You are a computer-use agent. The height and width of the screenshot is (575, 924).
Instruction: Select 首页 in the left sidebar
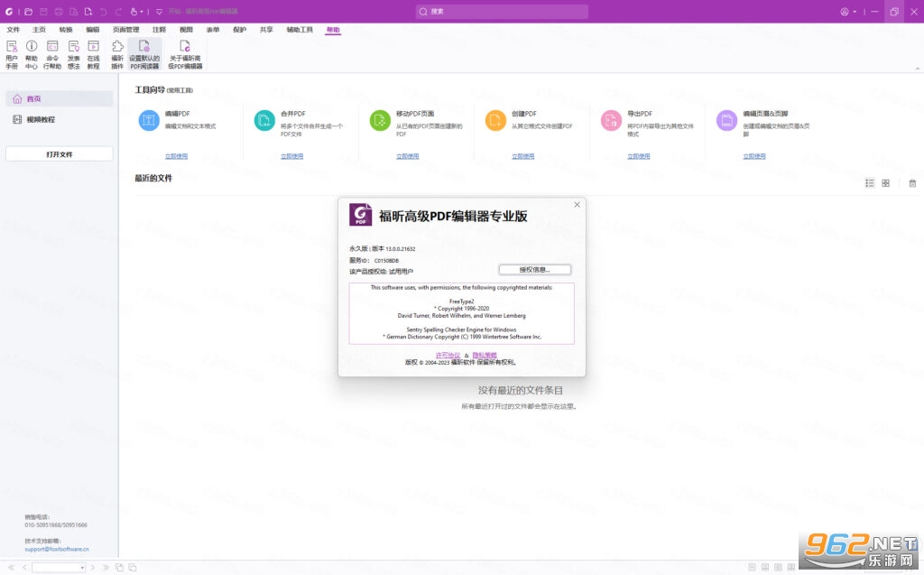59,98
